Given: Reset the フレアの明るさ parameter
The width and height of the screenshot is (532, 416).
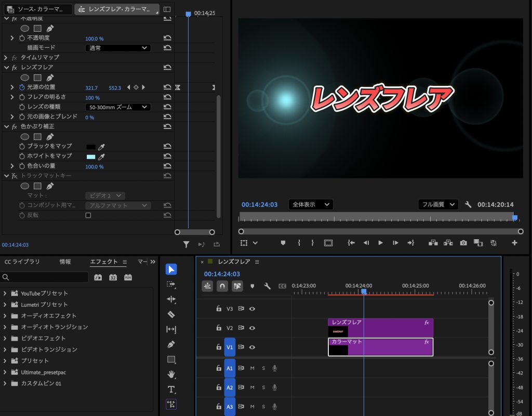Looking at the screenshot, I should 167,97.
